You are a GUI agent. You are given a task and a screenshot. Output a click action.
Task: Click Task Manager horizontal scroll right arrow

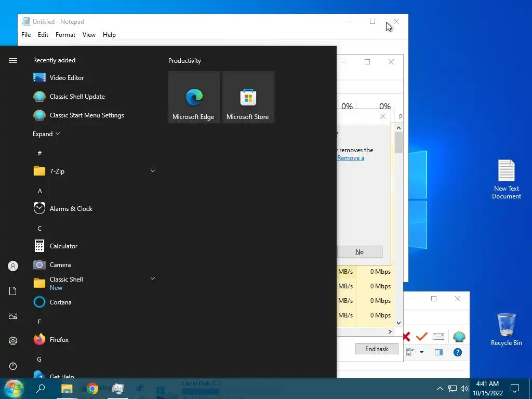point(390,331)
